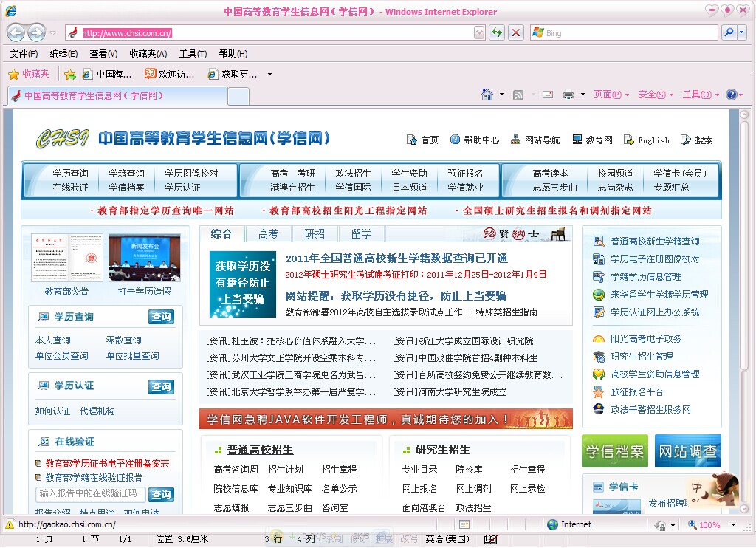Open the 打击学历造假 news photo thumbnail
The image size is (756, 548).
click(145, 258)
